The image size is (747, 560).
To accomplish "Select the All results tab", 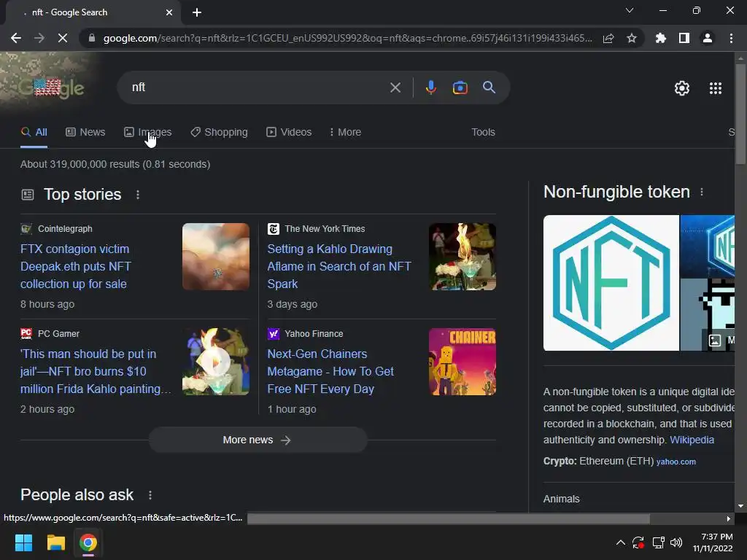I will click(x=34, y=133).
